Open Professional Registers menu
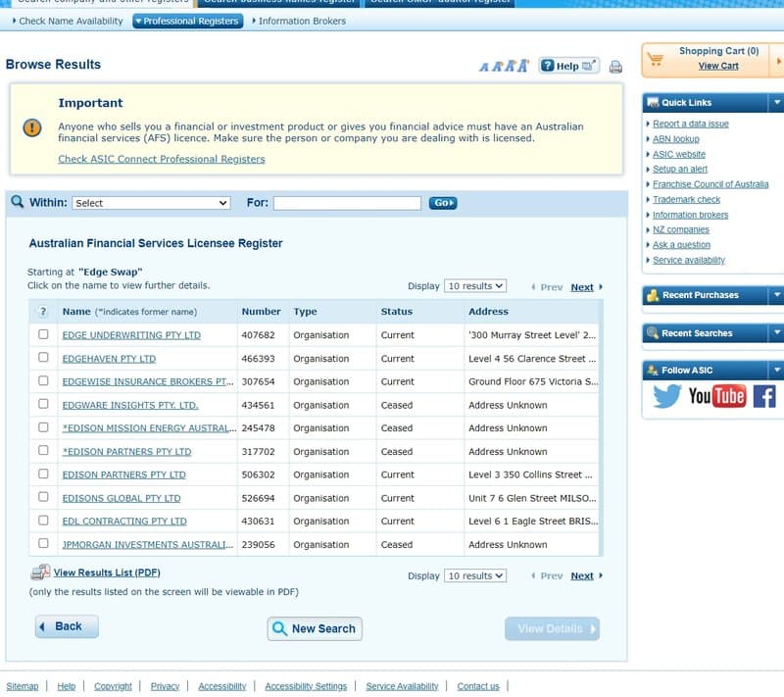The width and height of the screenshot is (784, 697). (187, 21)
